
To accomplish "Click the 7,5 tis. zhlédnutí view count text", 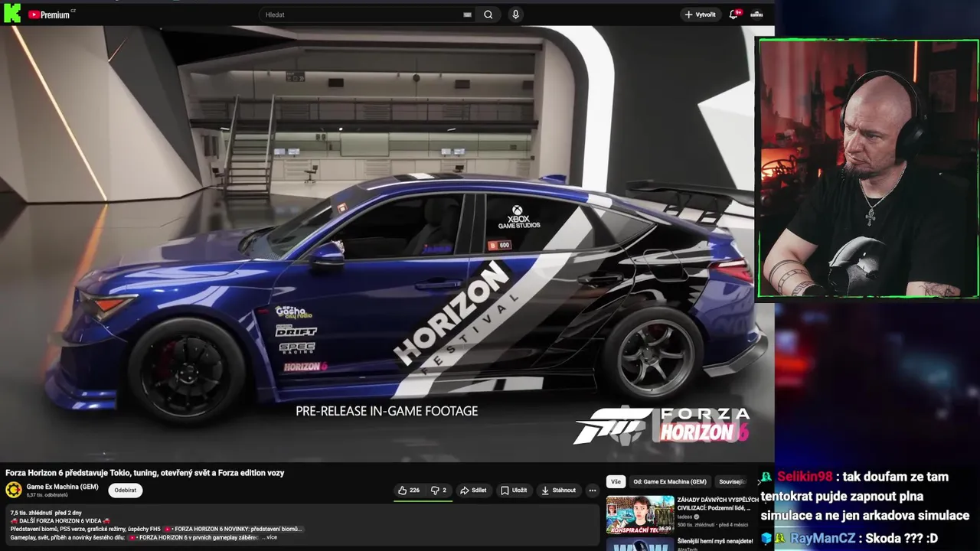I will click(x=30, y=513).
